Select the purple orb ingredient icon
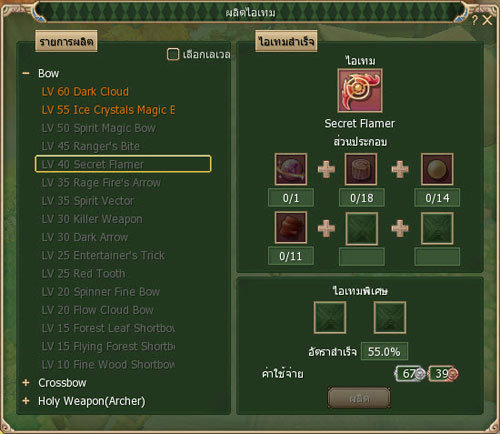This screenshot has width=500, height=434. click(291, 169)
